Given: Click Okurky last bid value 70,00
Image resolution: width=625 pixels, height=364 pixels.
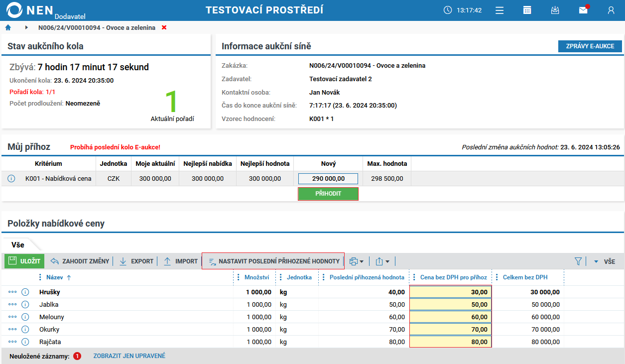Looking at the screenshot, I should pyautogui.click(x=396, y=330).
